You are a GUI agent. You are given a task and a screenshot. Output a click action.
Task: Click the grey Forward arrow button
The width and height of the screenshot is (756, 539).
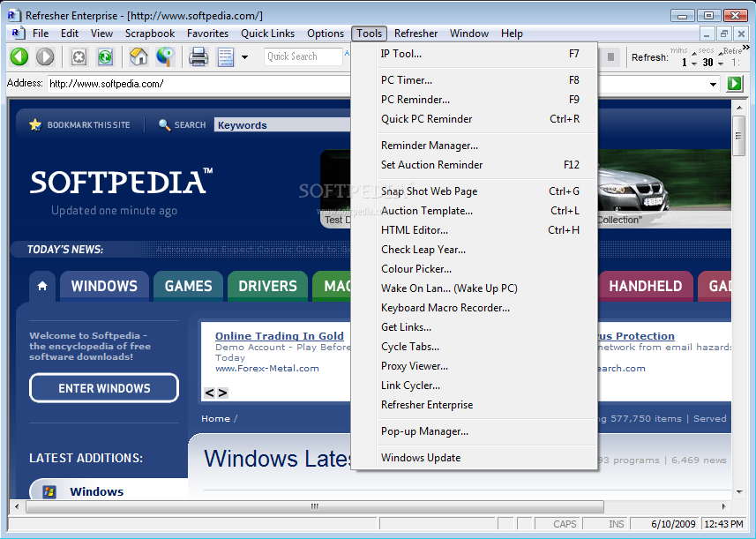[45, 56]
